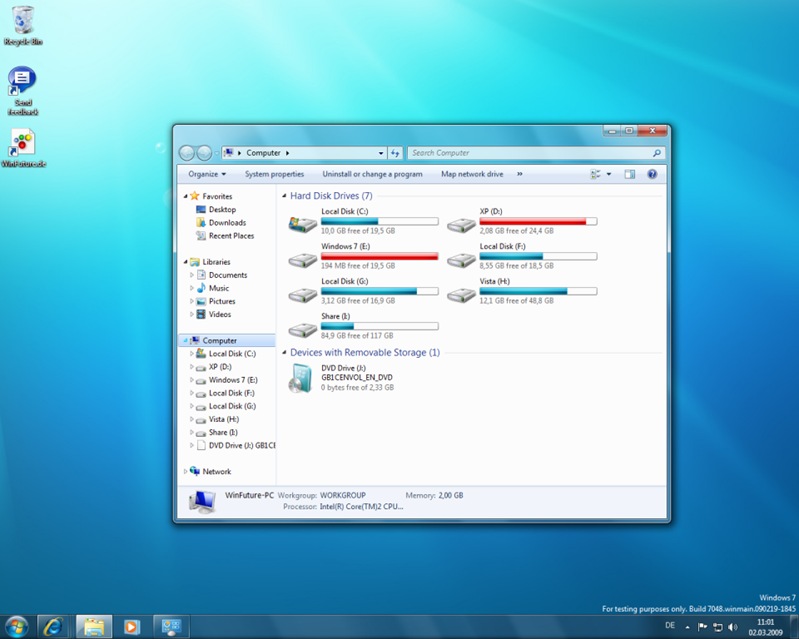799x639 pixels.
Task: Click System properties button
Action: [274, 174]
